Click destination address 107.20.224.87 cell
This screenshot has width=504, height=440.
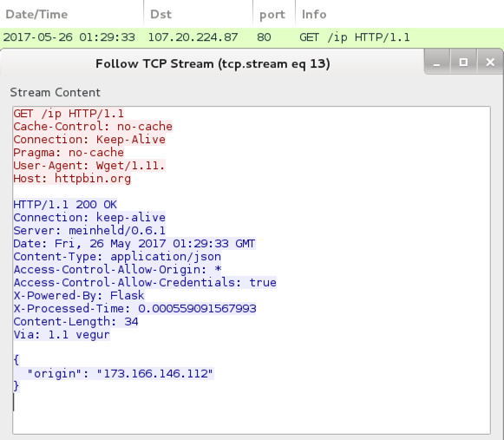[x=193, y=37]
